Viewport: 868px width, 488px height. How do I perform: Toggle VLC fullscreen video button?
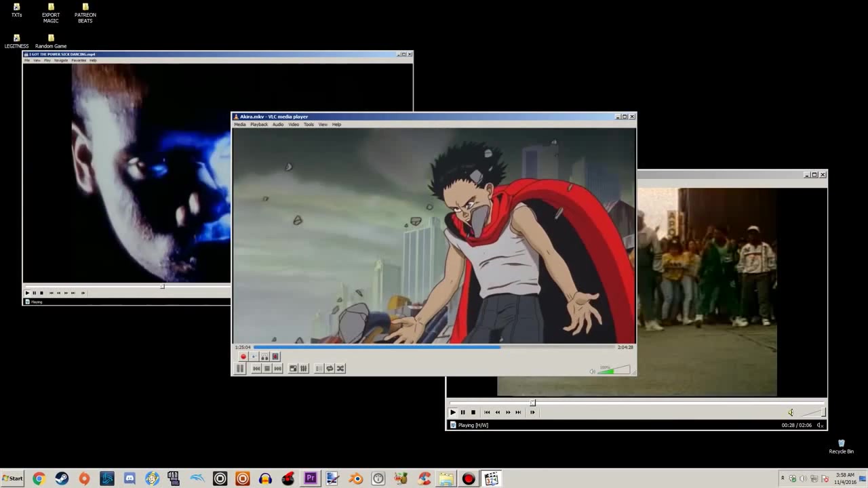[293, 369]
